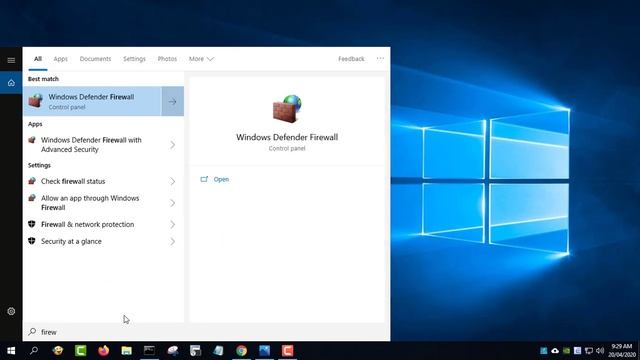Open the Windows Start button

(11, 351)
